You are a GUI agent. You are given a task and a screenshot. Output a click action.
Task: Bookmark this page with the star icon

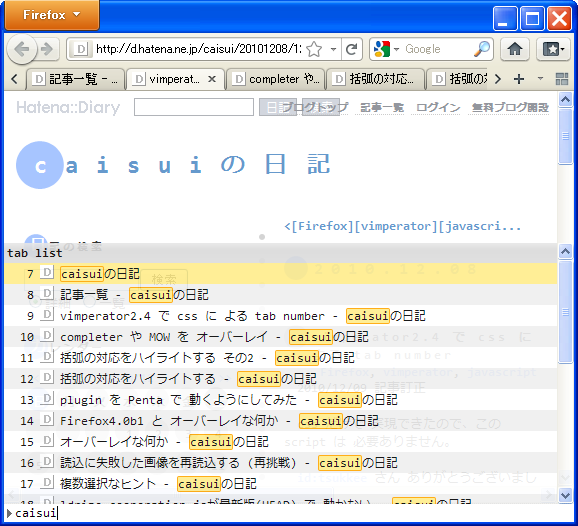click(x=314, y=49)
